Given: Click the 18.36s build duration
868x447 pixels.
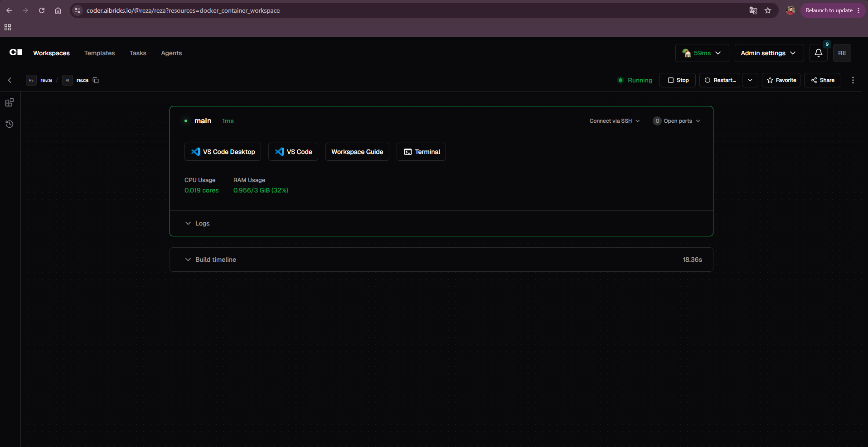Looking at the screenshot, I should pos(692,260).
